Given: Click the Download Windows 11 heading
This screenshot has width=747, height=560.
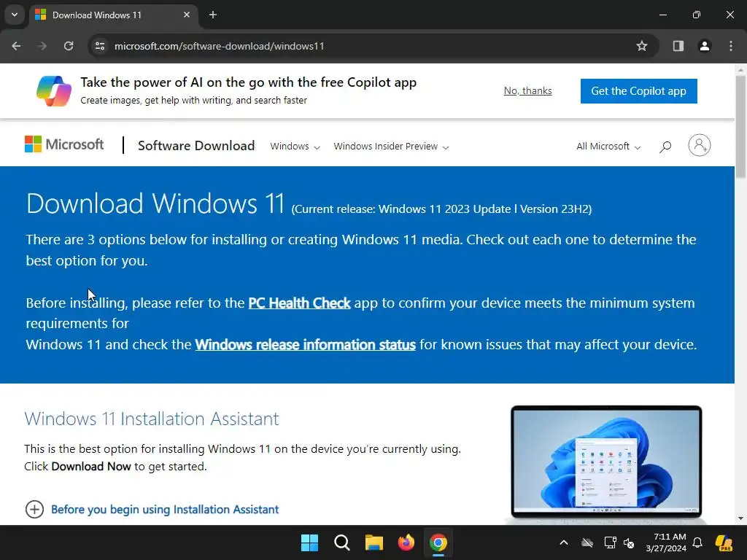Looking at the screenshot, I should point(155,203).
